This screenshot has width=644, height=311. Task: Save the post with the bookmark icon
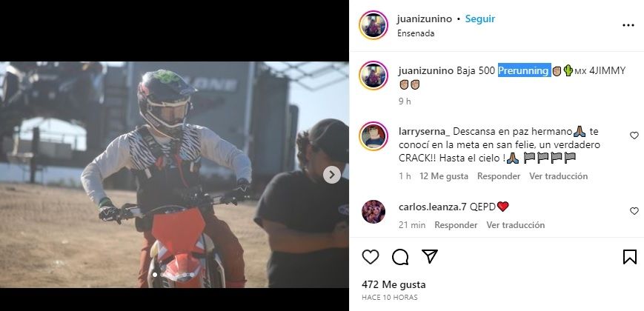click(630, 257)
